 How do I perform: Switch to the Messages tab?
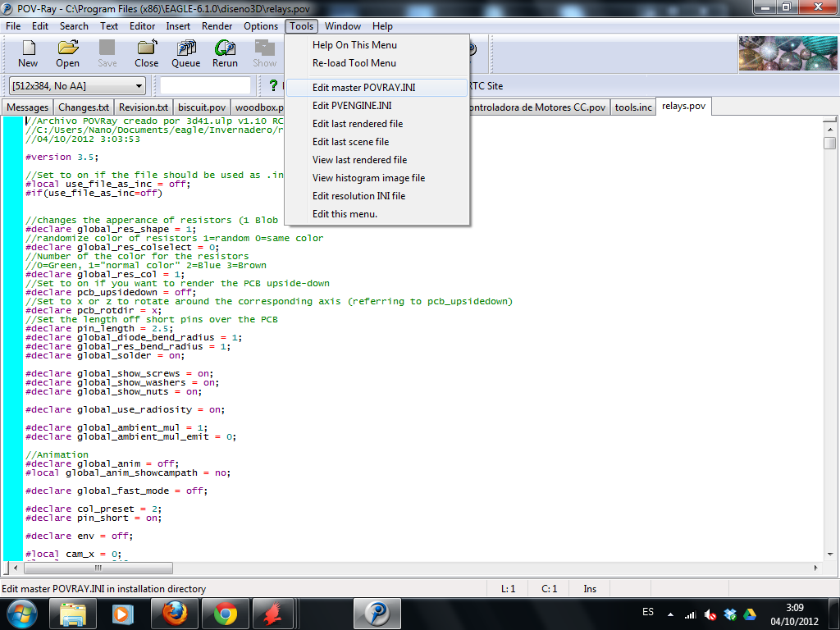pyautogui.click(x=27, y=107)
